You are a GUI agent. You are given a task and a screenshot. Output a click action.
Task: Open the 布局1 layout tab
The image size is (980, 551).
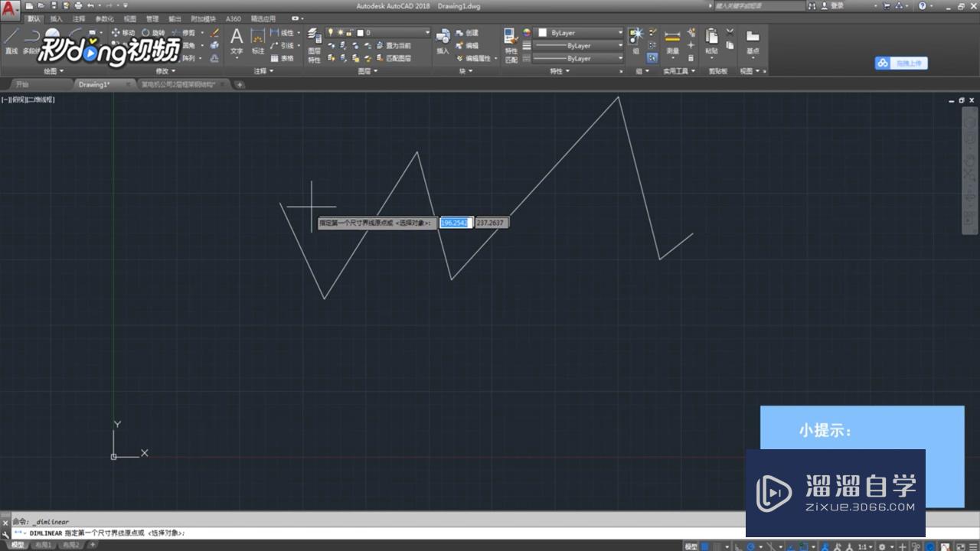(42, 545)
